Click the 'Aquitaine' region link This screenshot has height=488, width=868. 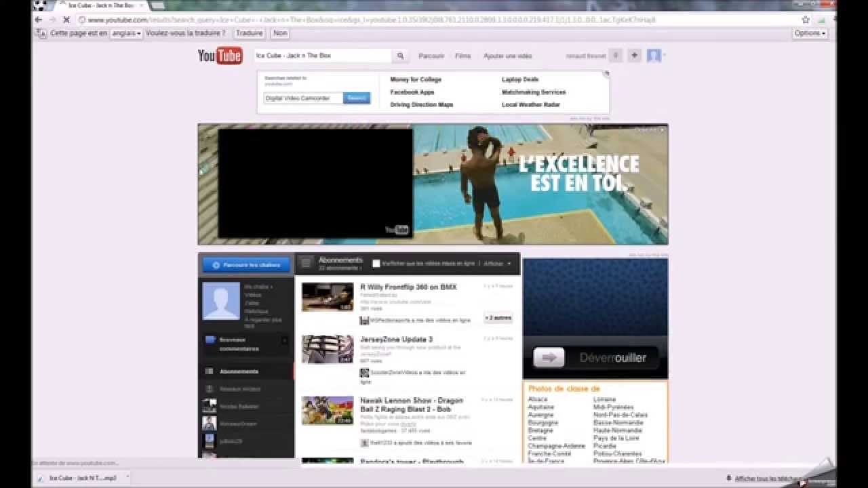pos(541,407)
